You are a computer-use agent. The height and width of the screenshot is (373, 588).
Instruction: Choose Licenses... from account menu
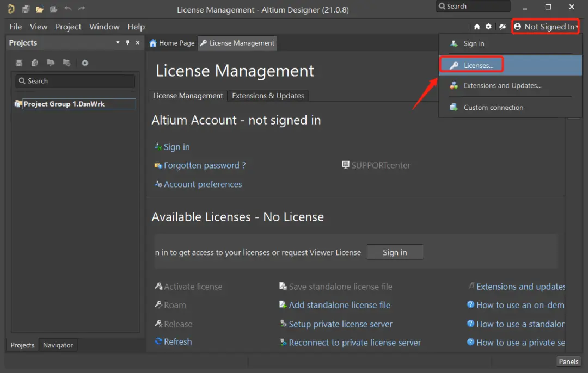click(510, 66)
